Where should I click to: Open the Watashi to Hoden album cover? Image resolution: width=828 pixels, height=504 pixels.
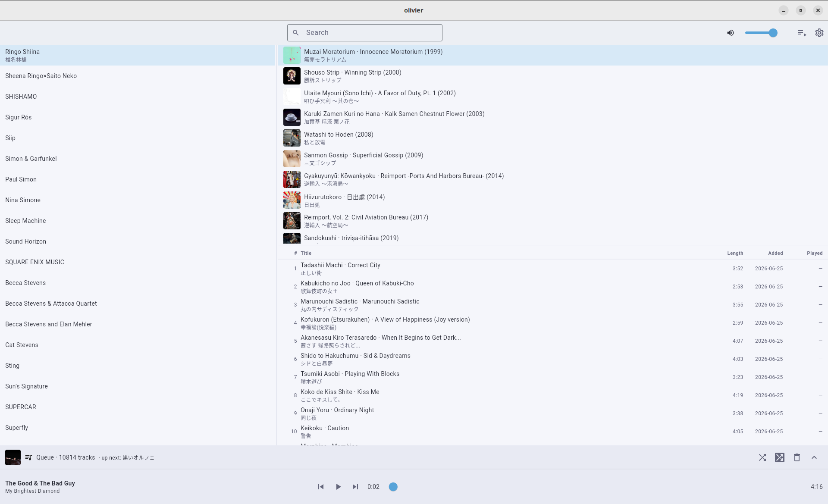pyautogui.click(x=292, y=138)
